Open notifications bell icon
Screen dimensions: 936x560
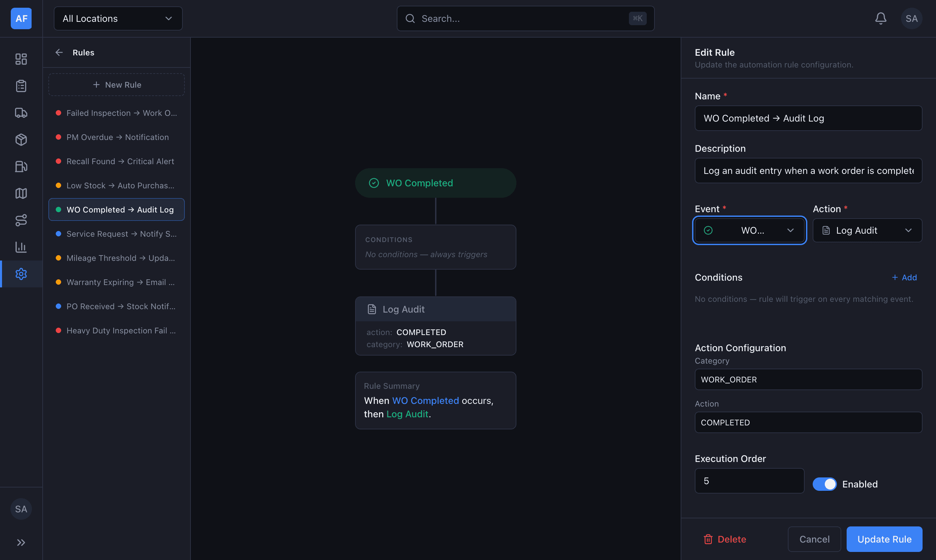point(881,18)
